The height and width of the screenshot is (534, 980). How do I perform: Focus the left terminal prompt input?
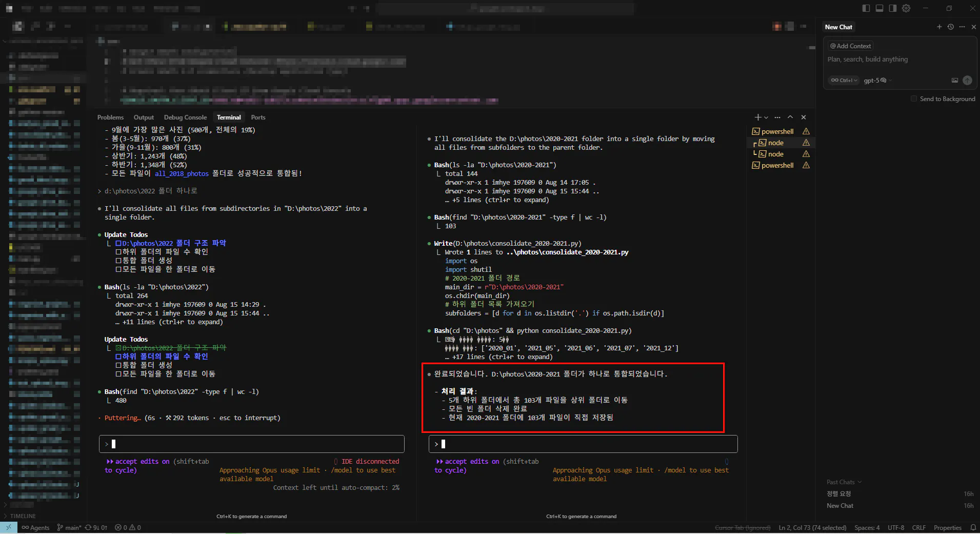[252, 444]
